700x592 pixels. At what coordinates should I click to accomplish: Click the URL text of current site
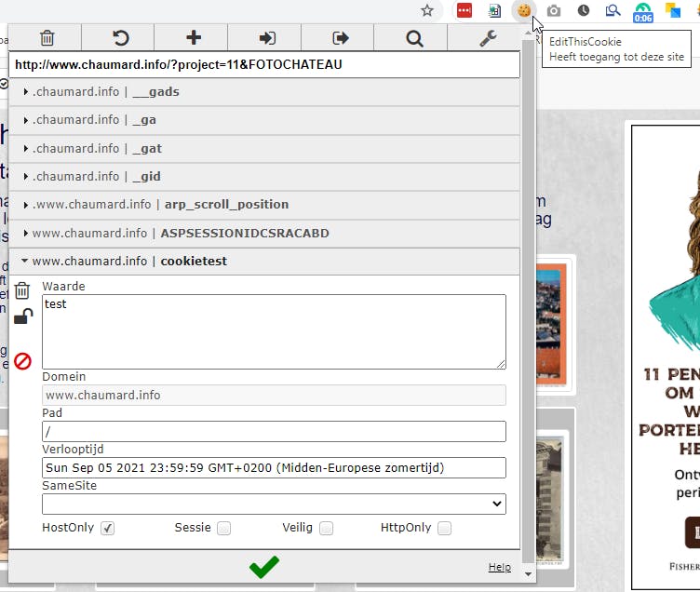[x=179, y=65]
